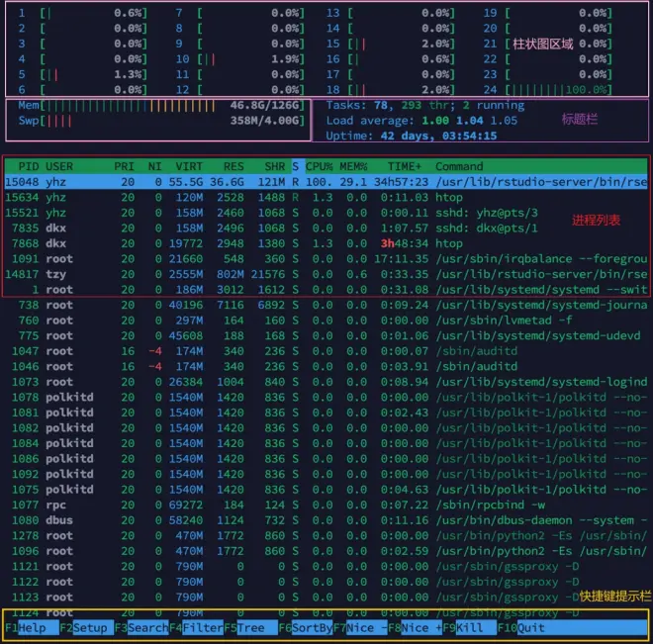Activate F3 Search in the bottom bar
The image size is (653, 644).
click(141, 628)
